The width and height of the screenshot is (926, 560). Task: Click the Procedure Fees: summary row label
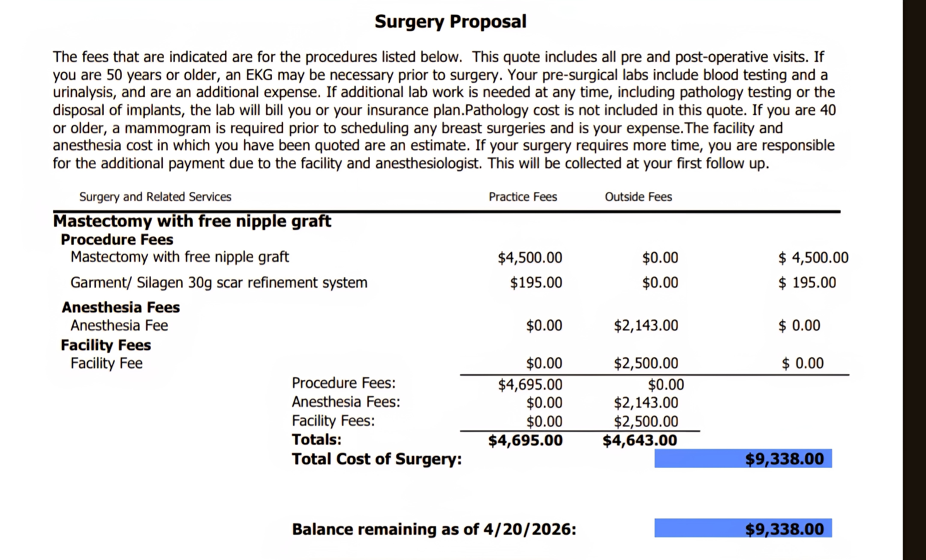tap(343, 383)
